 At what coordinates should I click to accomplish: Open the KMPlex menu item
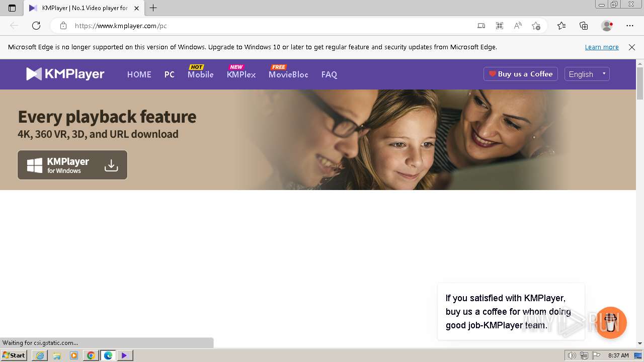pos(241,74)
